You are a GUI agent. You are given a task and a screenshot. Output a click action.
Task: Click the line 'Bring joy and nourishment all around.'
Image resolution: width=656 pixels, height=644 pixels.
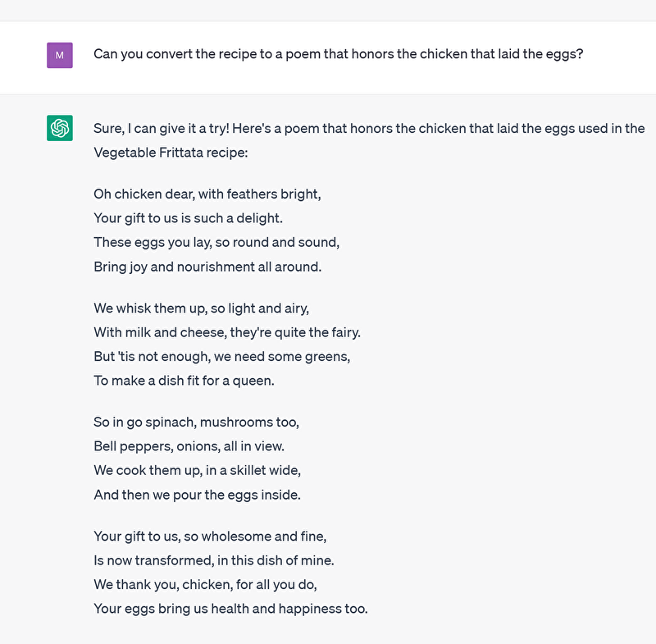pos(207,267)
